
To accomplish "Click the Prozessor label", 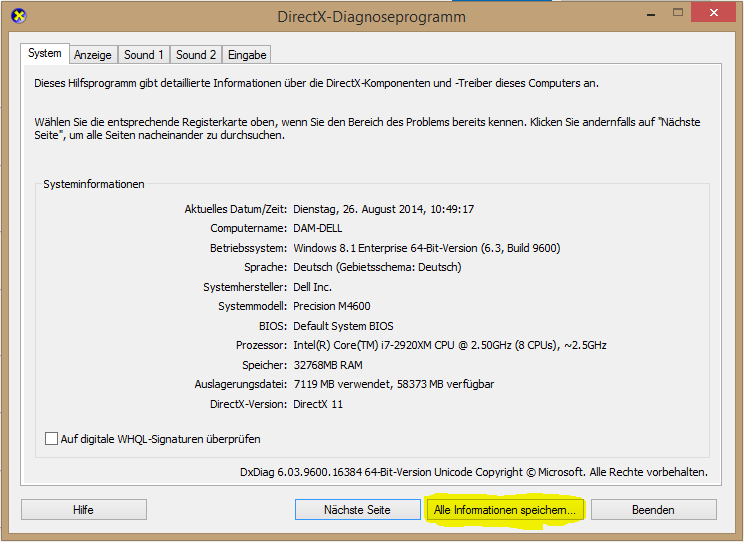I will (261, 346).
